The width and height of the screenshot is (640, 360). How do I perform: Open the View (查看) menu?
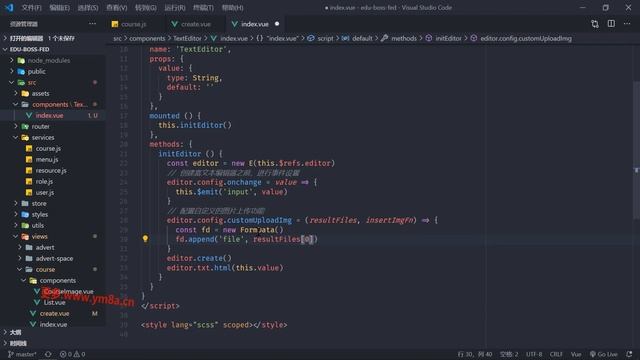(x=117, y=8)
